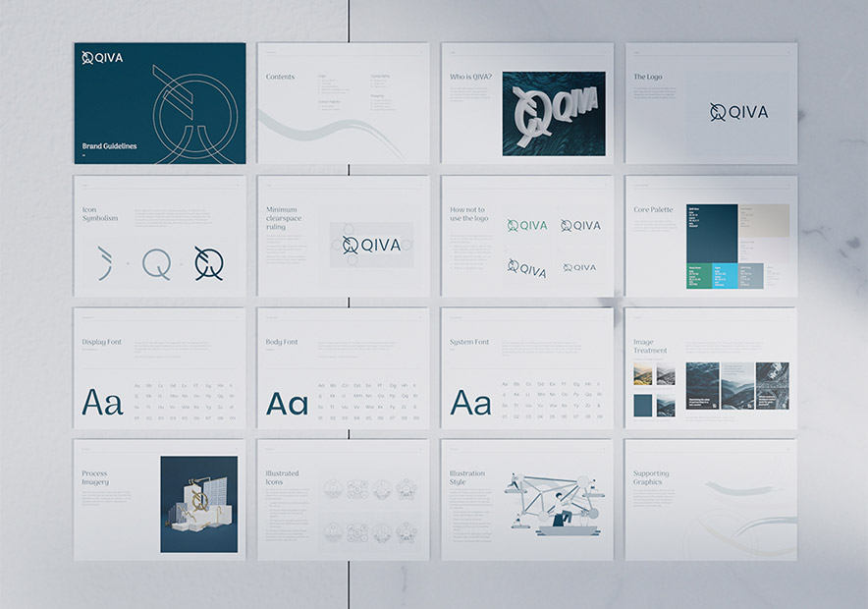The height and width of the screenshot is (609, 868).
Task: Open the Illustration Style artwork
Action: (x=555, y=501)
